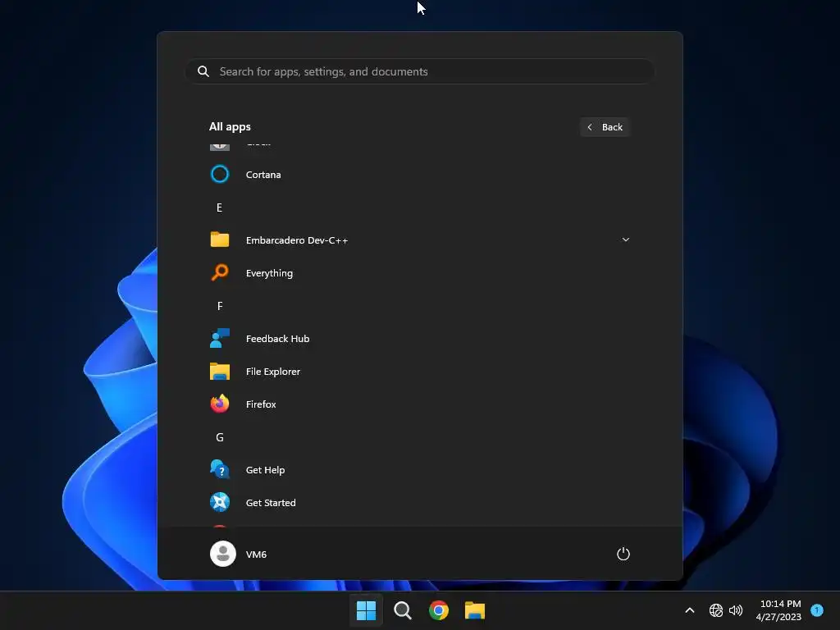The width and height of the screenshot is (840, 630).
Task: Go back using the Back button
Action: 605,127
